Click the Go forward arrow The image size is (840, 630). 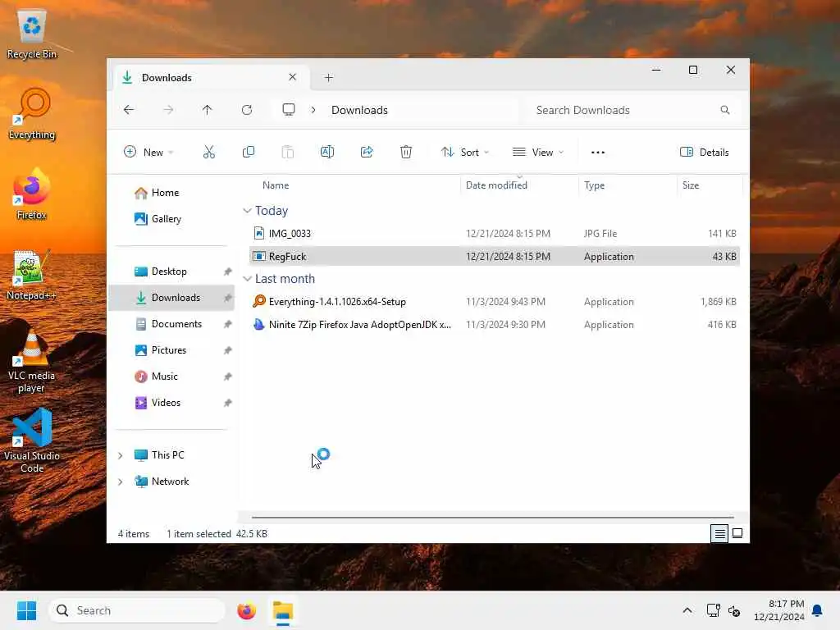pos(168,110)
